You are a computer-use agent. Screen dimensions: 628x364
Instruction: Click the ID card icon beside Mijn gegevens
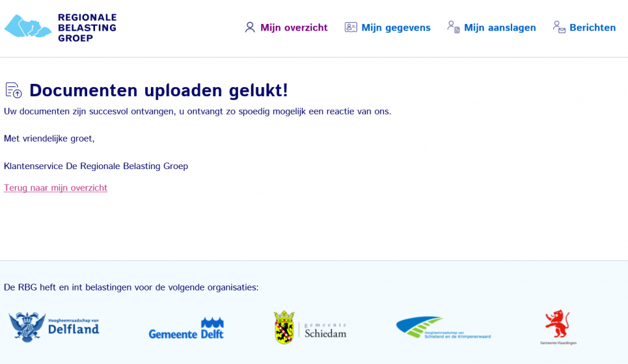351,27
